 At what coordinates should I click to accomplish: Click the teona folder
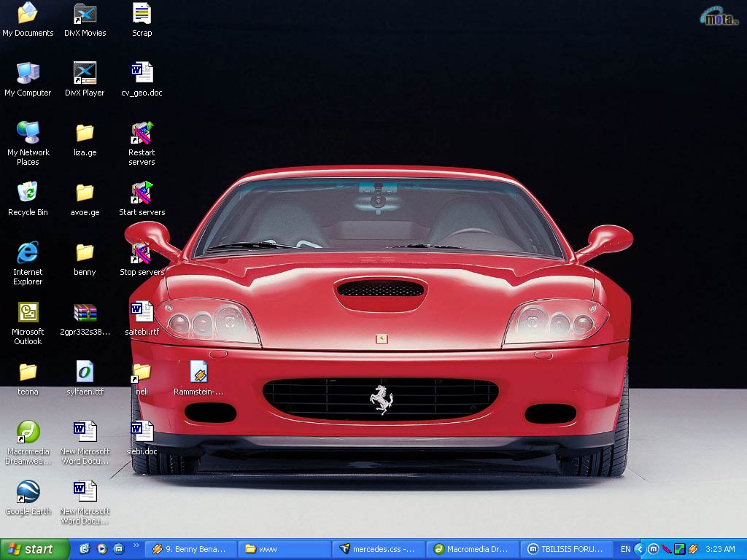click(x=28, y=378)
